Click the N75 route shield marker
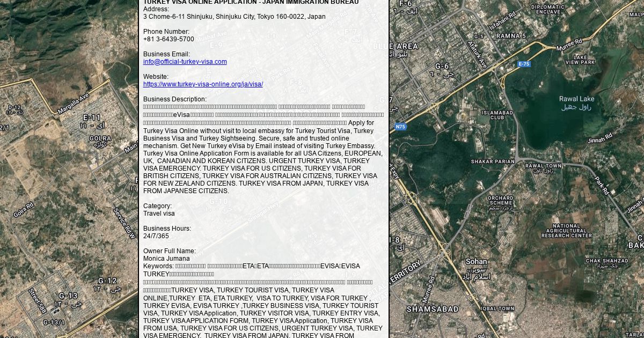 [400, 127]
